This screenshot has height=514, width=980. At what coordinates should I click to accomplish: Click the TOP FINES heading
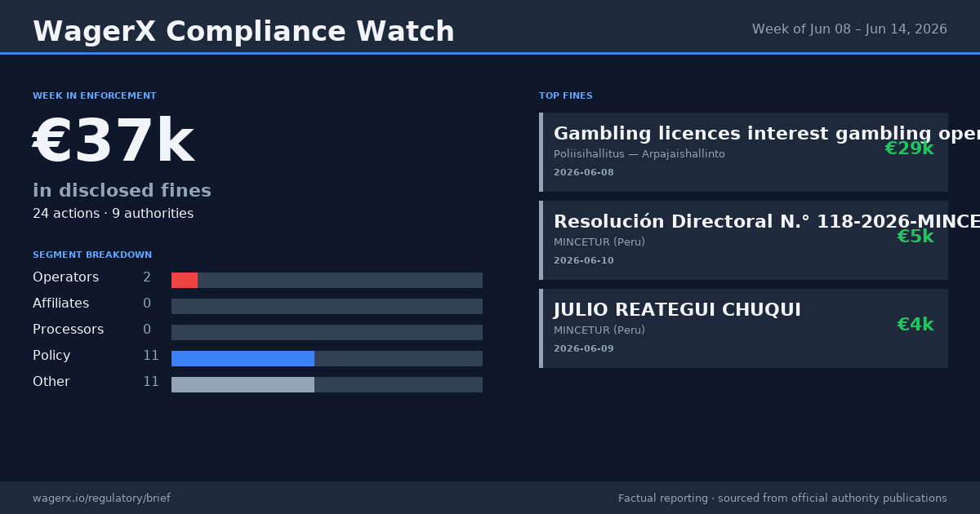[566, 96]
